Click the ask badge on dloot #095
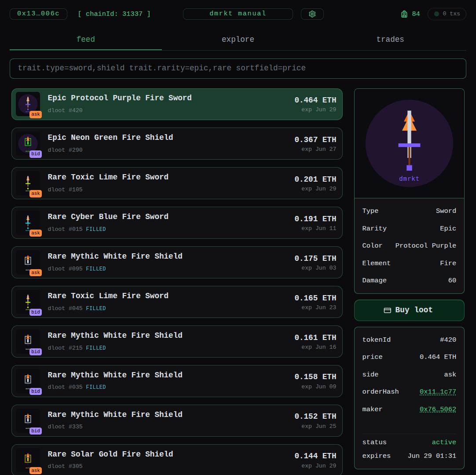Screen dimensions: 476x475 coord(36,273)
